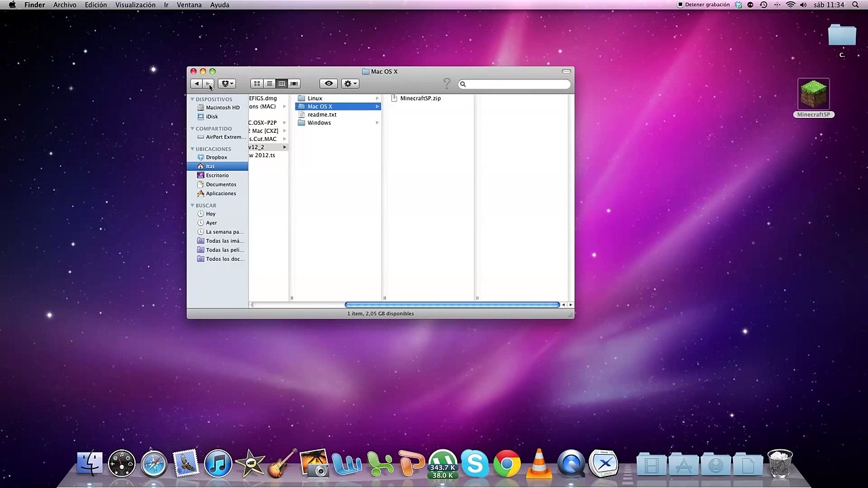Select the partially hidden EFIGS.dmg file
The height and width of the screenshot is (488, 868).
coord(263,98)
